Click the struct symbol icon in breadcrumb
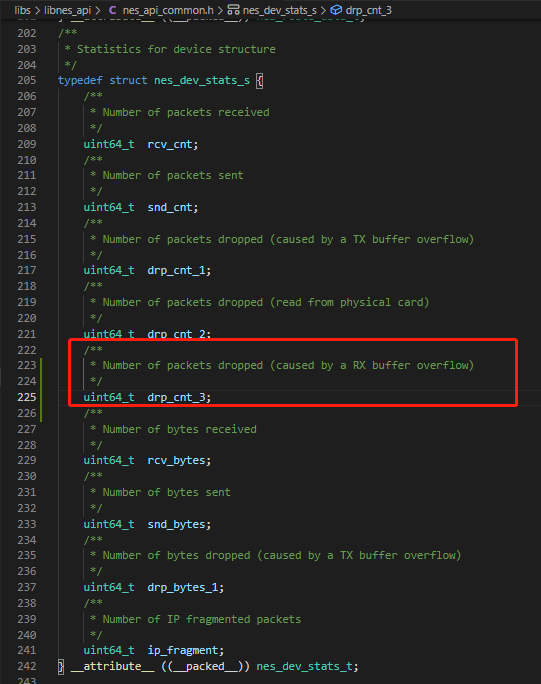 point(233,10)
